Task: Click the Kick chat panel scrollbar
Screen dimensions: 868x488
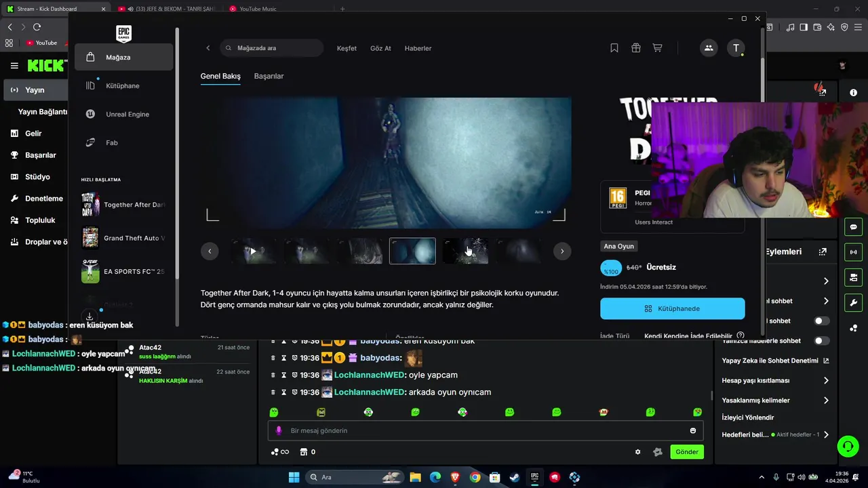Action: 711,395
